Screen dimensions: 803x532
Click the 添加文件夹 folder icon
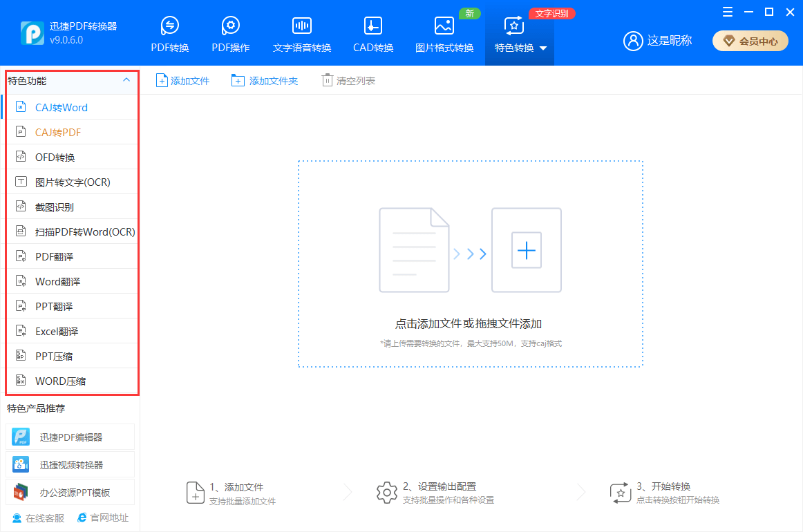point(238,81)
